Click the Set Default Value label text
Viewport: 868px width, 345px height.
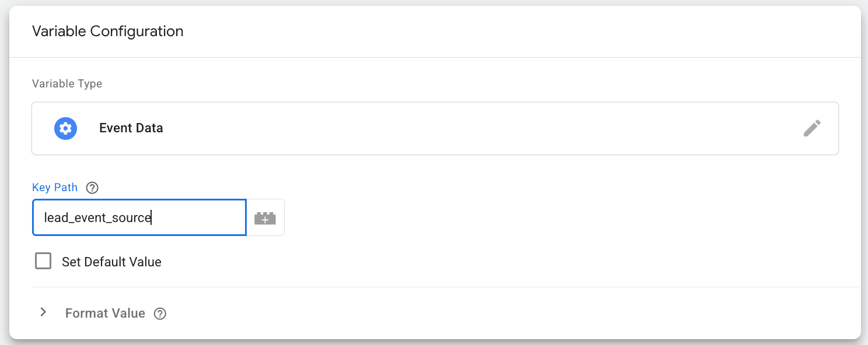pyautogui.click(x=111, y=262)
